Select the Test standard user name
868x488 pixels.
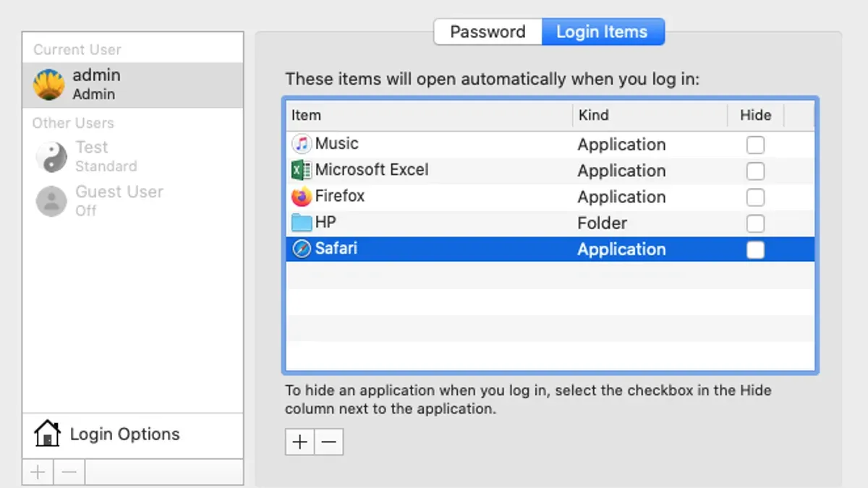coord(92,147)
